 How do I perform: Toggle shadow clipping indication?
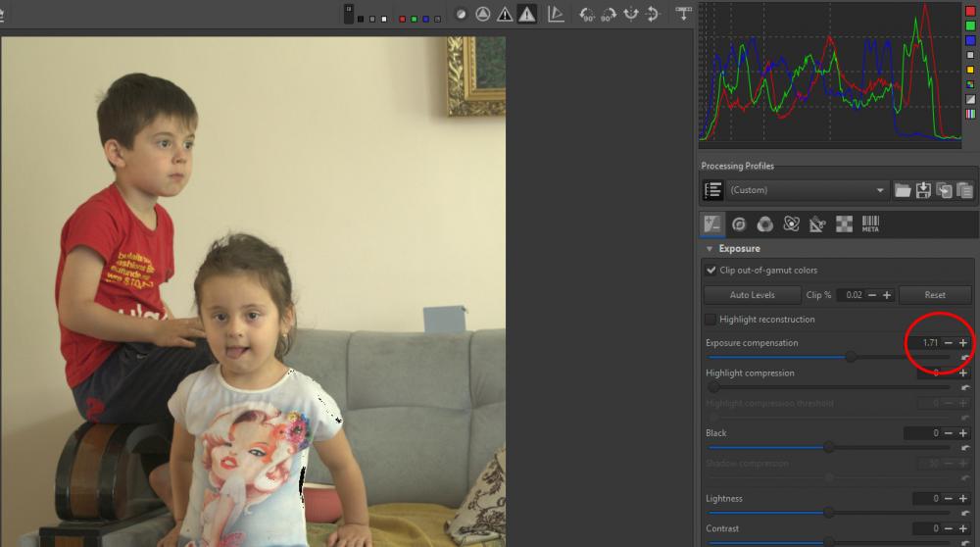[505, 14]
